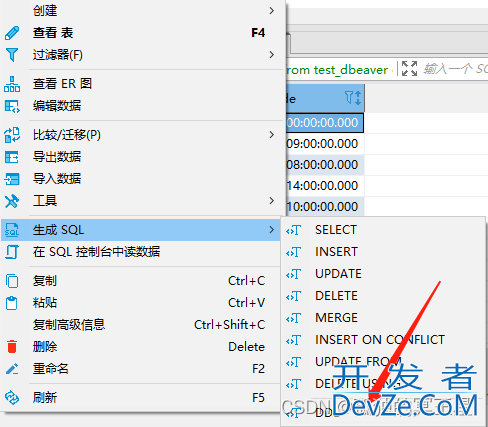Select 导出数据 menu entry
488x427 pixels.
[142, 157]
